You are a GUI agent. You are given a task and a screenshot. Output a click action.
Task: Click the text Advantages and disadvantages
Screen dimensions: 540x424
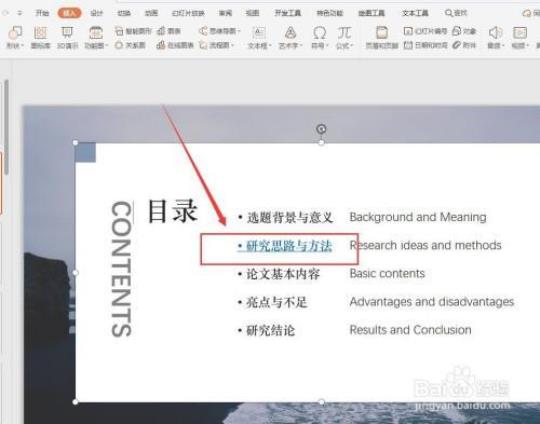pyautogui.click(x=432, y=302)
